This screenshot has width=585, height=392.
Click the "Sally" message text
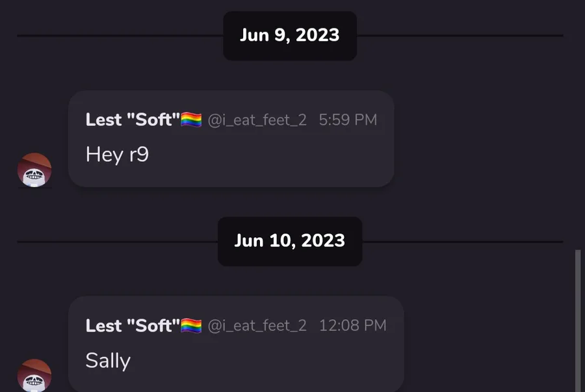(108, 361)
